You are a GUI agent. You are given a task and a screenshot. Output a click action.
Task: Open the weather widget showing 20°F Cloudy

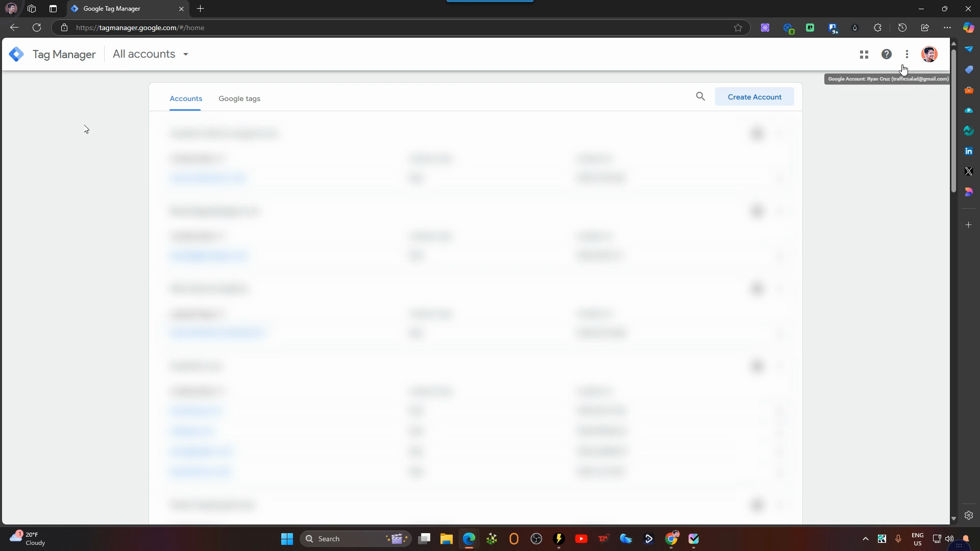(x=28, y=539)
